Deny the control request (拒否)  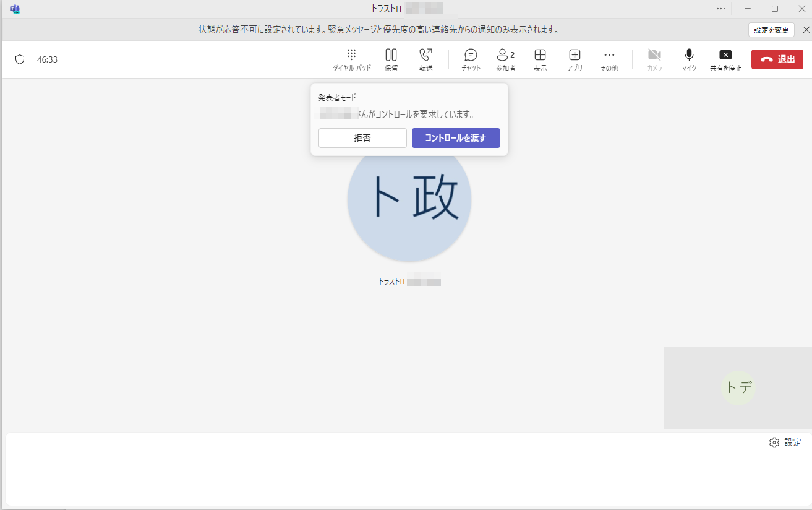click(x=362, y=138)
